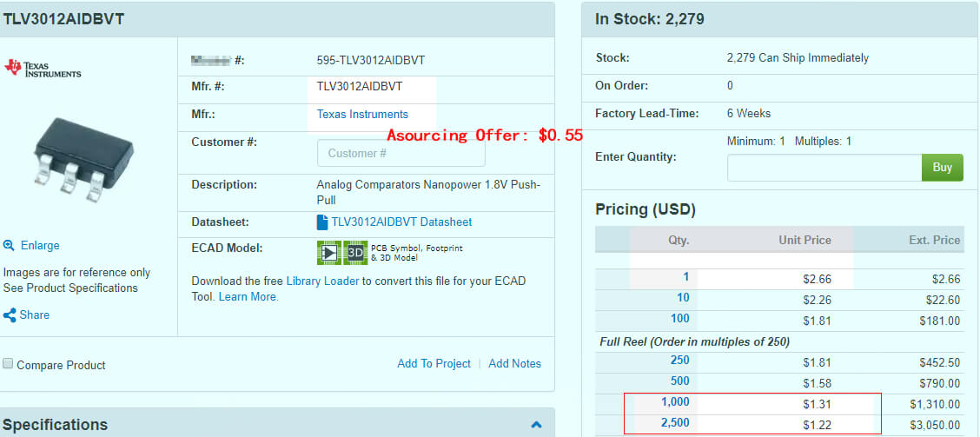Click the 3D model ECAD icon
980x437 pixels.
click(355, 253)
